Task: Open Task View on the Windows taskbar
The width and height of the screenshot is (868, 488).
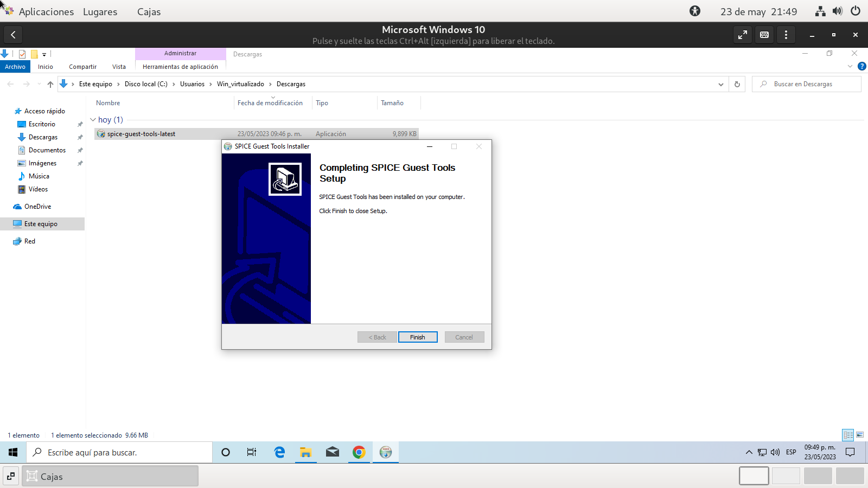Action: [x=252, y=452]
